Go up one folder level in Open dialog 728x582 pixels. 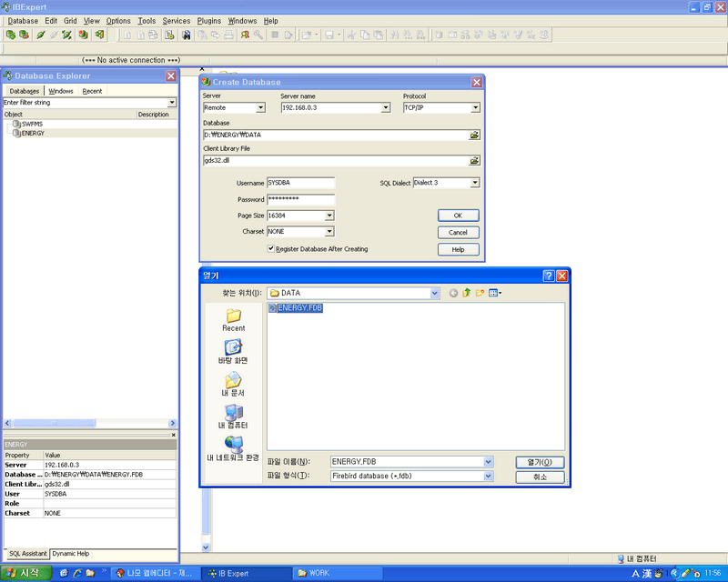point(467,293)
